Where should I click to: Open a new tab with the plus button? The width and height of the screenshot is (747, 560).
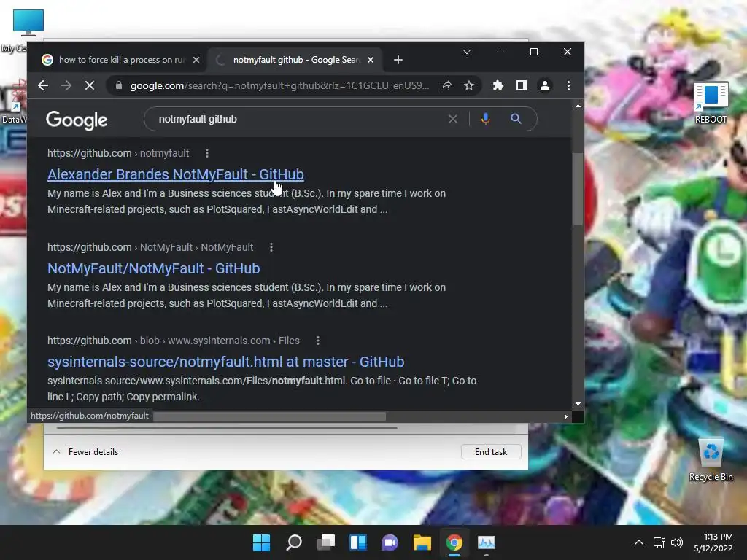398,60
